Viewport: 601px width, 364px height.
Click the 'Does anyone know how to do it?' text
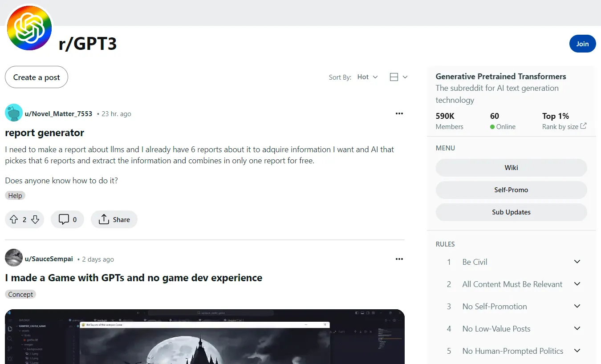[x=61, y=181]
